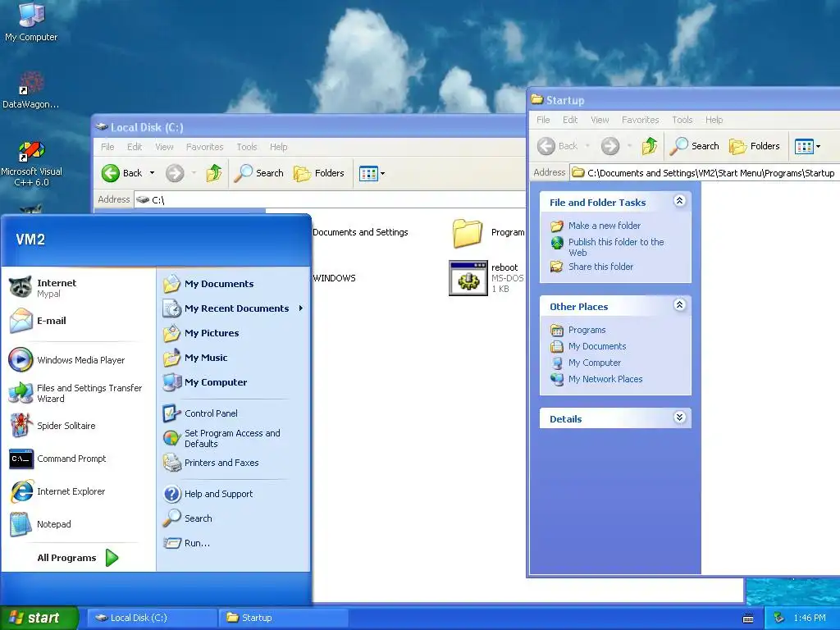The width and height of the screenshot is (840, 630).
Task: Click the Start button
Action: tap(39, 618)
